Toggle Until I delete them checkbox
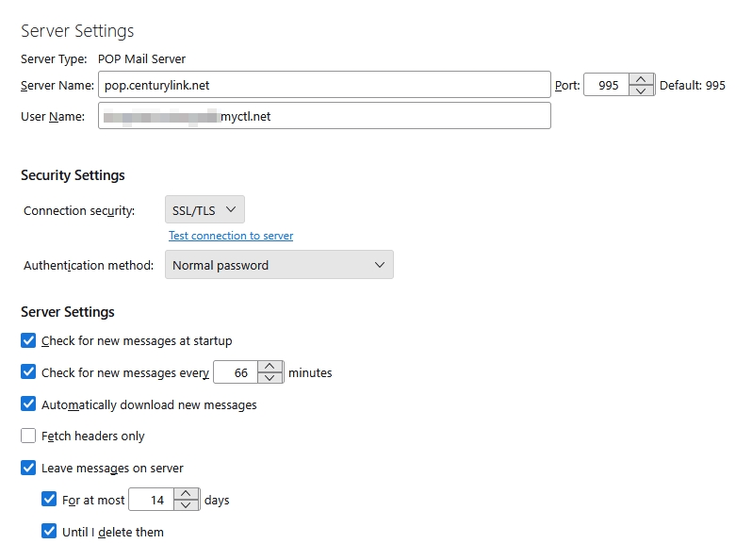Image resolution: width=752 pixels, height=560 pixels. pos(50,532)
